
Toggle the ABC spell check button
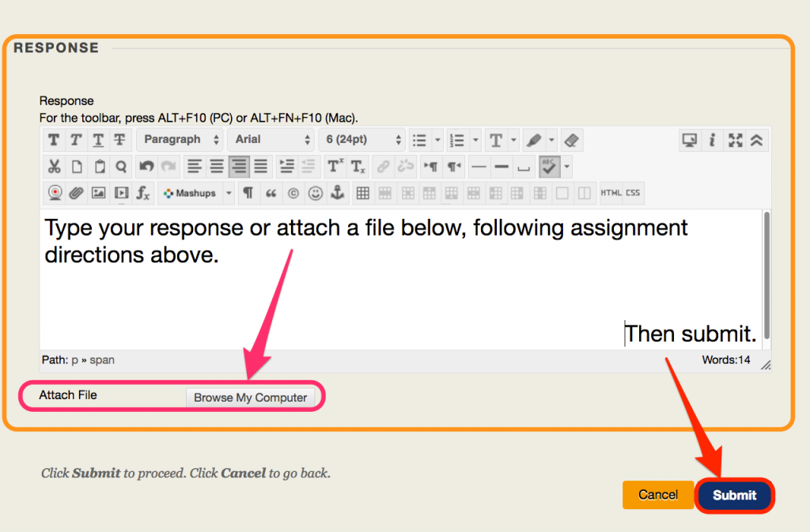549,167
